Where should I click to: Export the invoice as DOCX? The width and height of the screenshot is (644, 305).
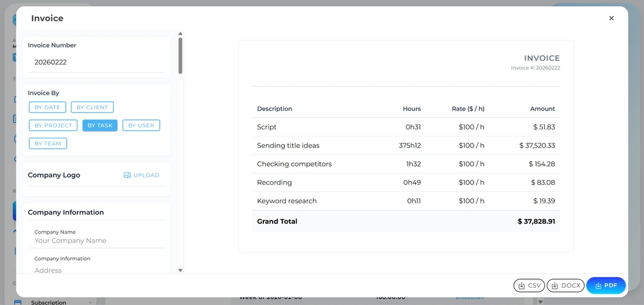[x=566, y=285]
